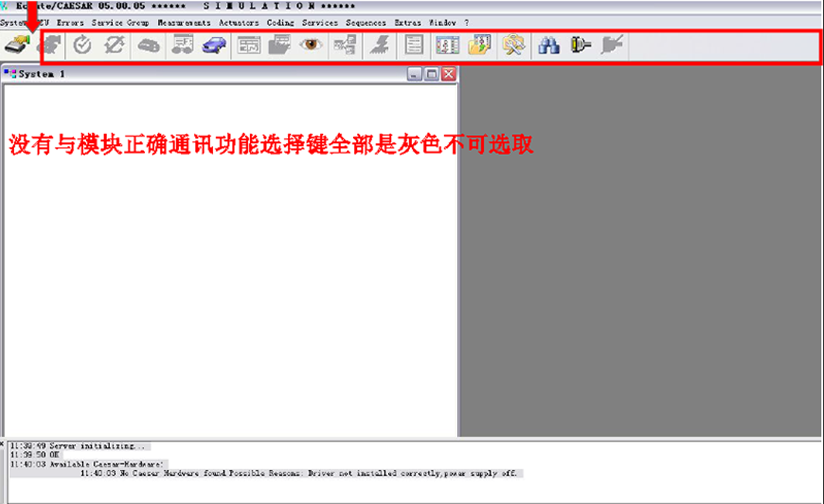Click the No Caesar Hardware found log line
The image size is (824, 504).
tap(298, 474)
